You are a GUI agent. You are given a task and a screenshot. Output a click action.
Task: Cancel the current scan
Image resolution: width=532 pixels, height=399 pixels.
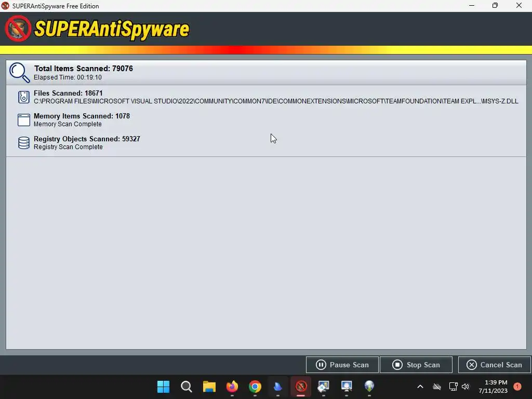click(495, 365)
